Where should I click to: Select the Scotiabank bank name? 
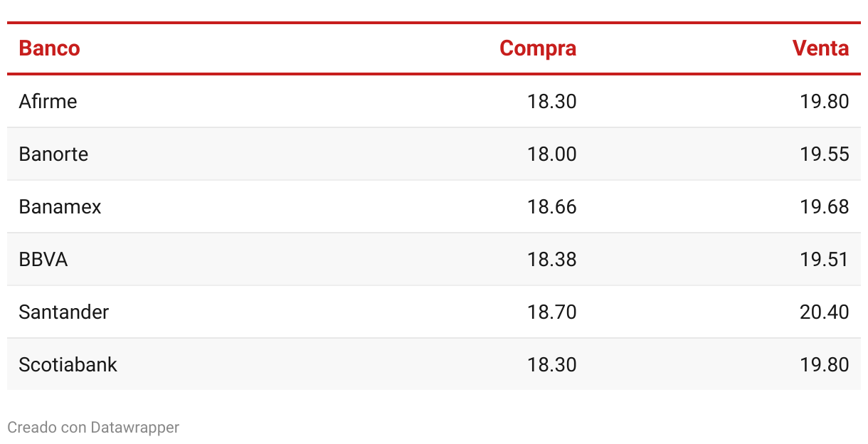(x=68, y=364)
